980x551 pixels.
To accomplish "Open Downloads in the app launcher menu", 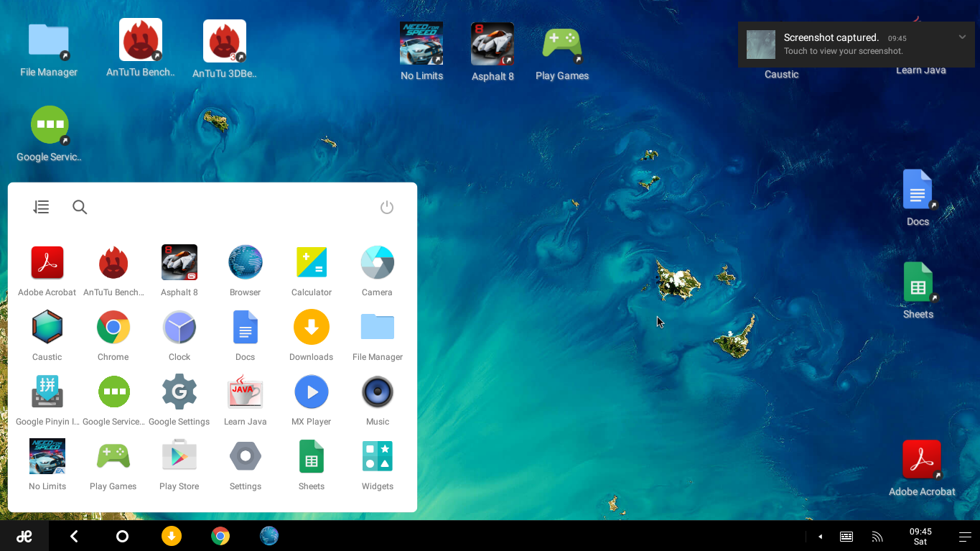I will 312,328.
